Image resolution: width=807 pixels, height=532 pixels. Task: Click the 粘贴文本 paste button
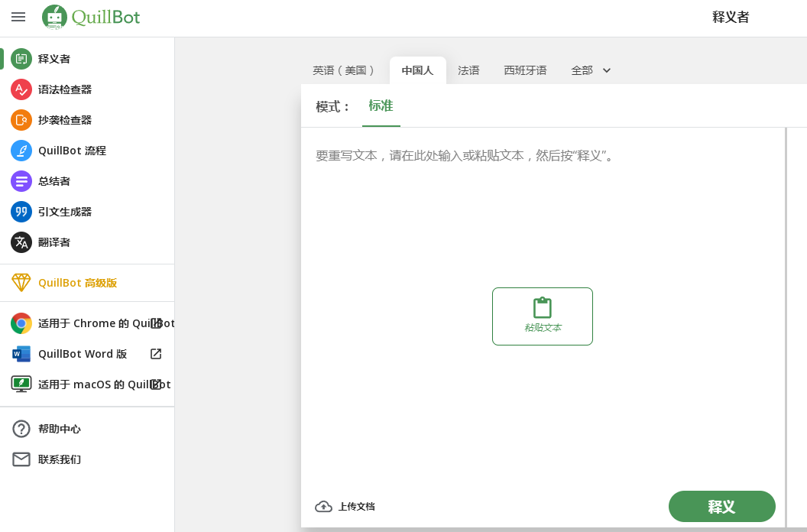[543, 316]
